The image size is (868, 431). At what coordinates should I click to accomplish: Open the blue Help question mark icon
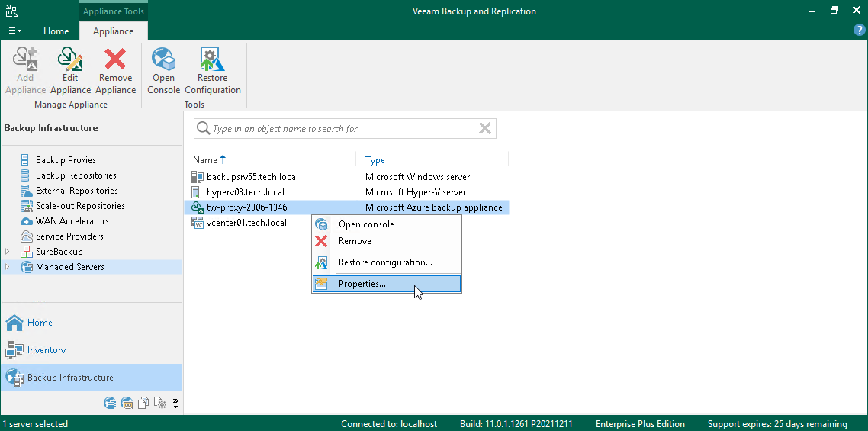coord(859,31)
